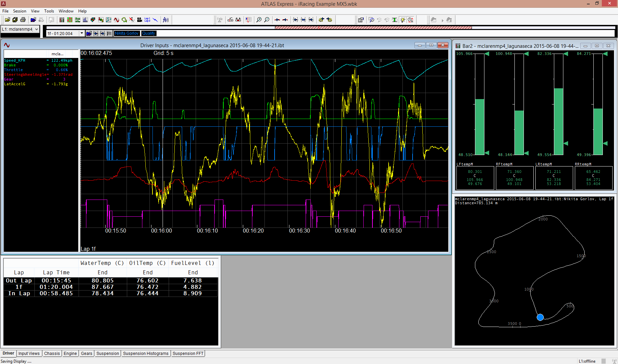Click the pink hatched timeline overview bar

pos(373,28)
